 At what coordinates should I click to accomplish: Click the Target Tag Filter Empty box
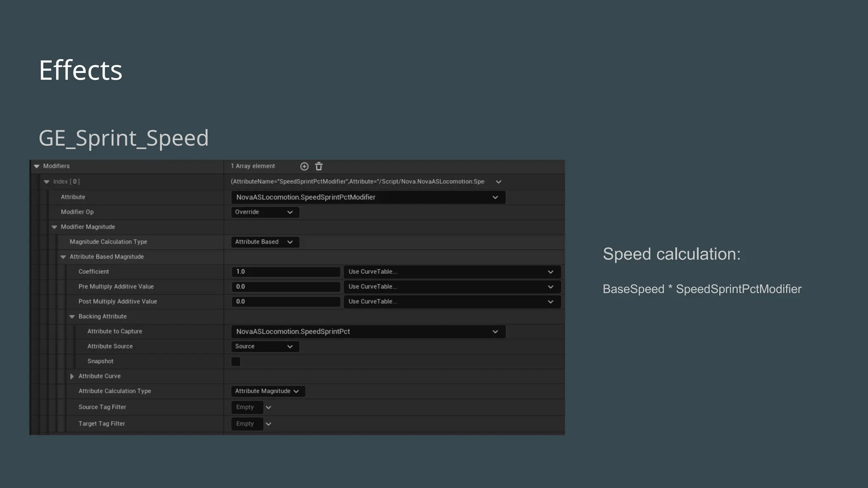click(x=247, y=424)
